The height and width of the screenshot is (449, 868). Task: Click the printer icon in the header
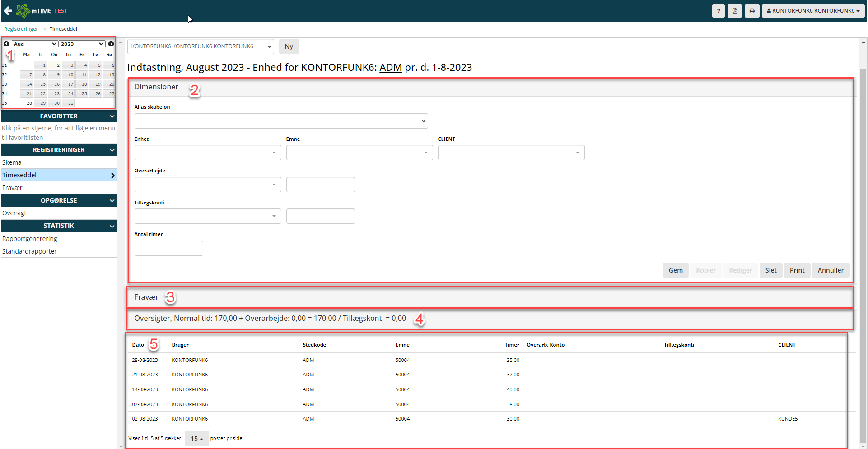752,11
